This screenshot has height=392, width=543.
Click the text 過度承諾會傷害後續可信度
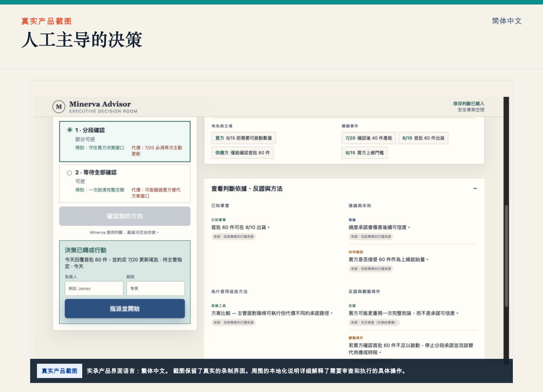tap(379, 227)
